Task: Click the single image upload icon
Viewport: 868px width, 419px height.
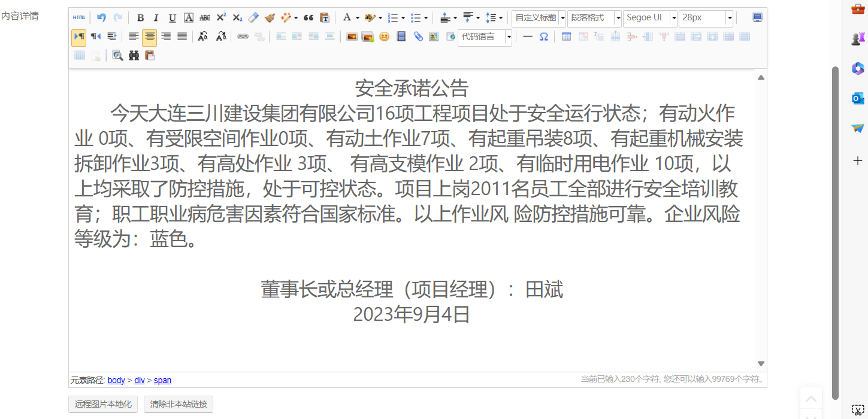Action: (352, 37)
